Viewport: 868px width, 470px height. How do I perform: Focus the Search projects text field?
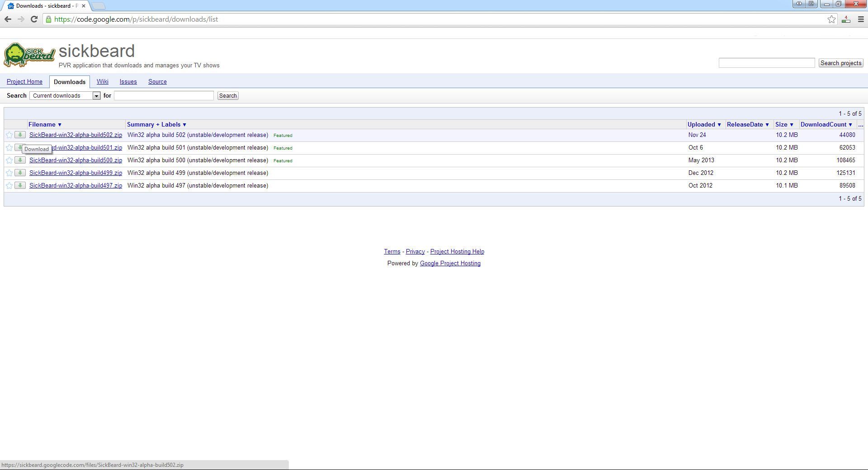tap(767, 63)
